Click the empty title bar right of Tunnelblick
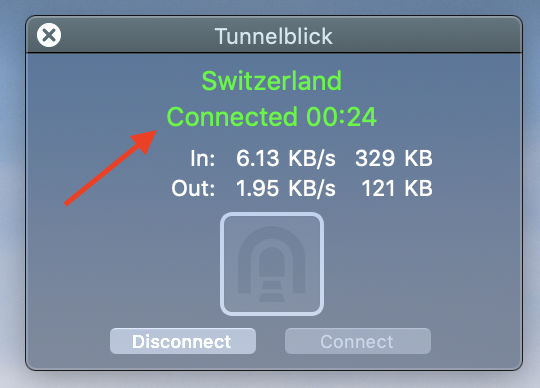 [427, 35]
